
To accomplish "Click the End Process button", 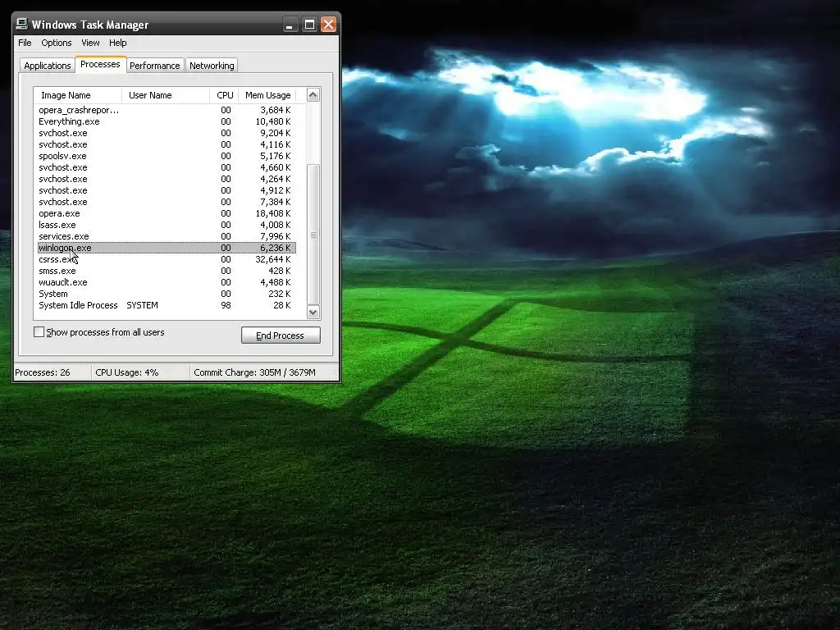I will [x=281, y=336].
